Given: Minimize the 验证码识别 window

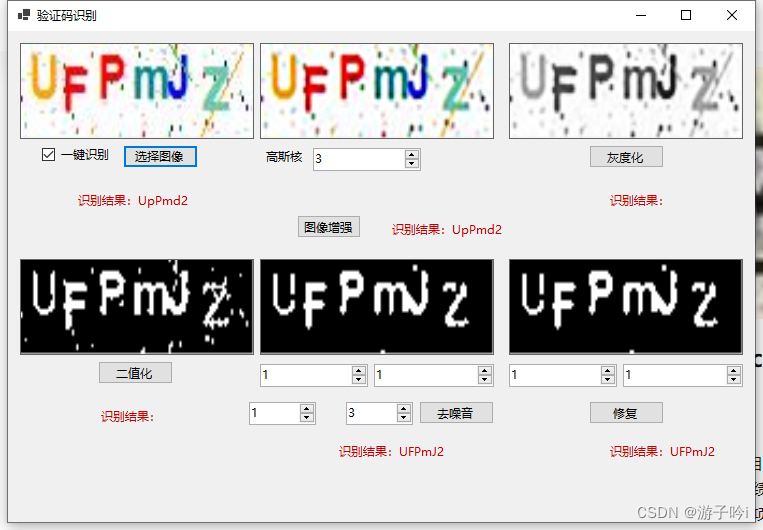Looking at the screenshot, I should (x=641, y=16).
